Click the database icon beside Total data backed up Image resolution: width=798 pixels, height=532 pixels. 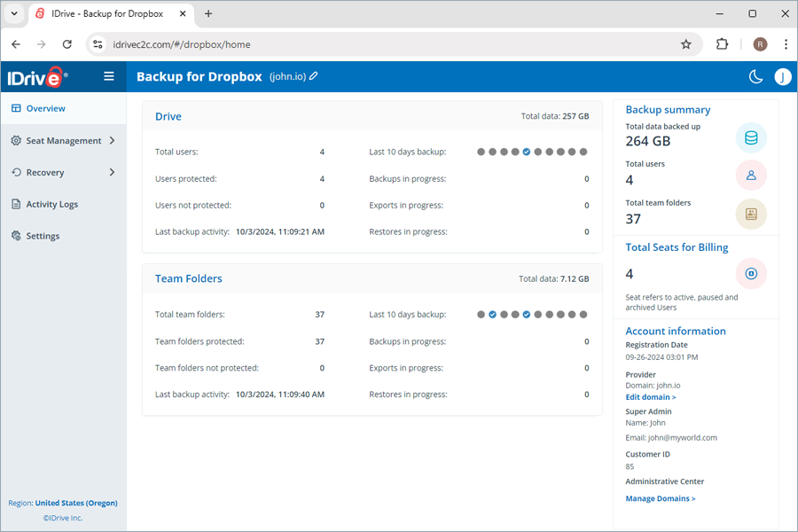point(751,137)
